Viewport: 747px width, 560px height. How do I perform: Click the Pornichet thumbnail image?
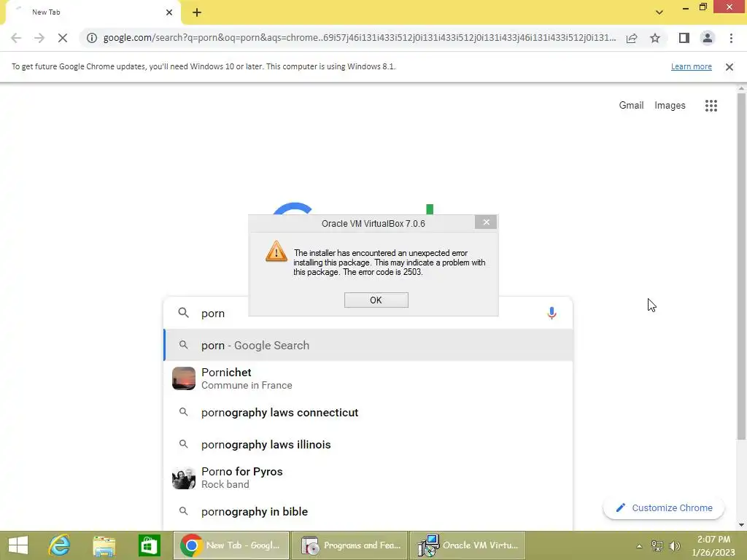183,378
